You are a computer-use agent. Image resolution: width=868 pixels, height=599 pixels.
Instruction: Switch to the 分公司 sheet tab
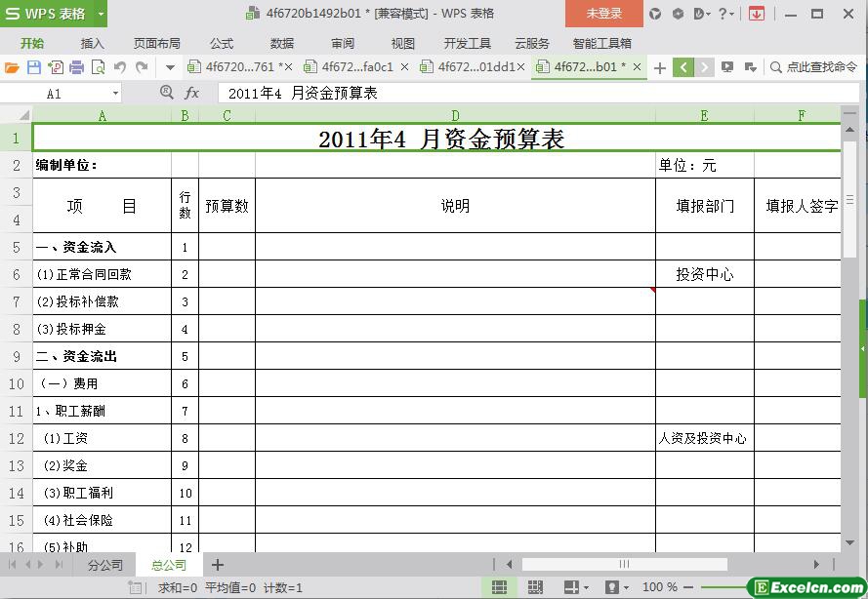click(105, 565)
